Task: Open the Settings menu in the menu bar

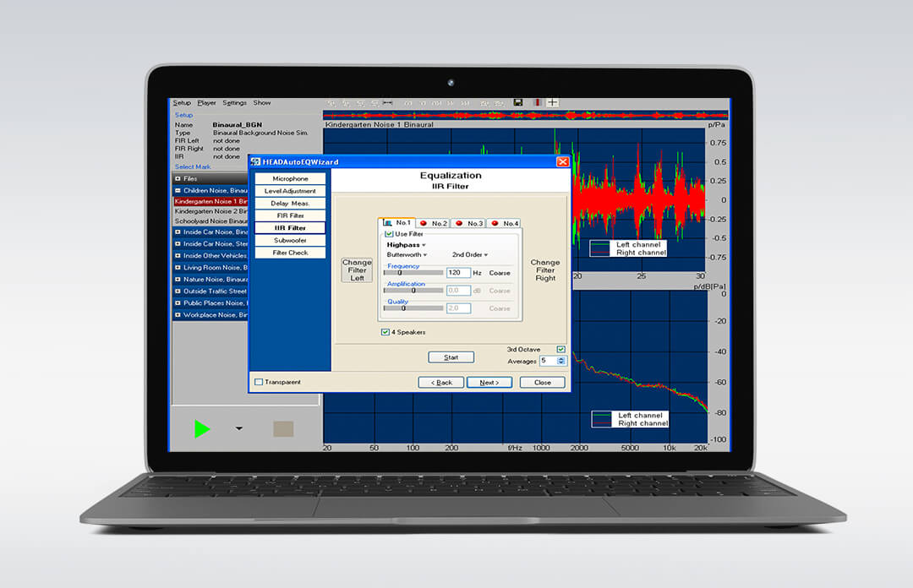Action: point(233,101)
